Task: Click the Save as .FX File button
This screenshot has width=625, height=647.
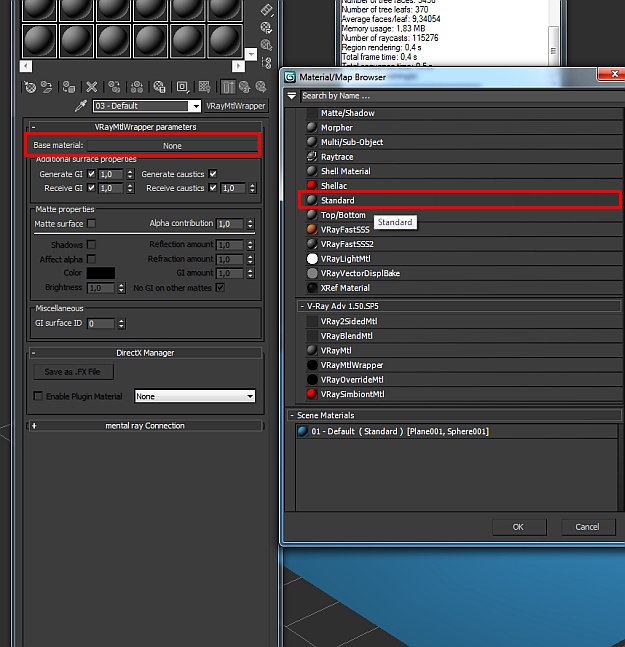Action: [x=73, y=372]
